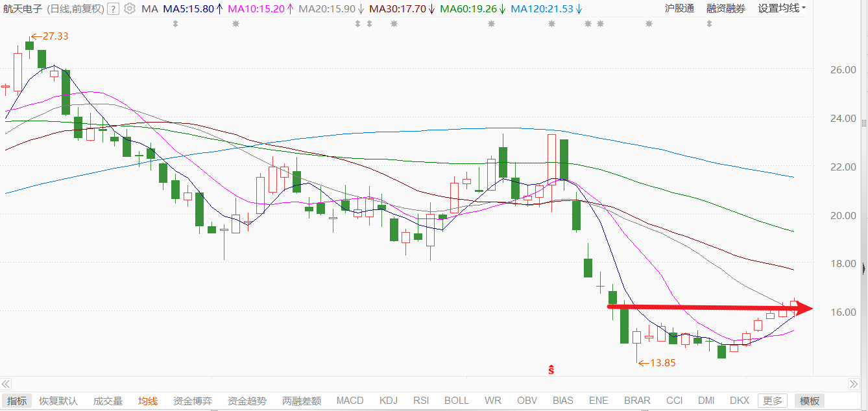Switch to the 成交量 indicator
868x411 pixels.
coord(108,401)
